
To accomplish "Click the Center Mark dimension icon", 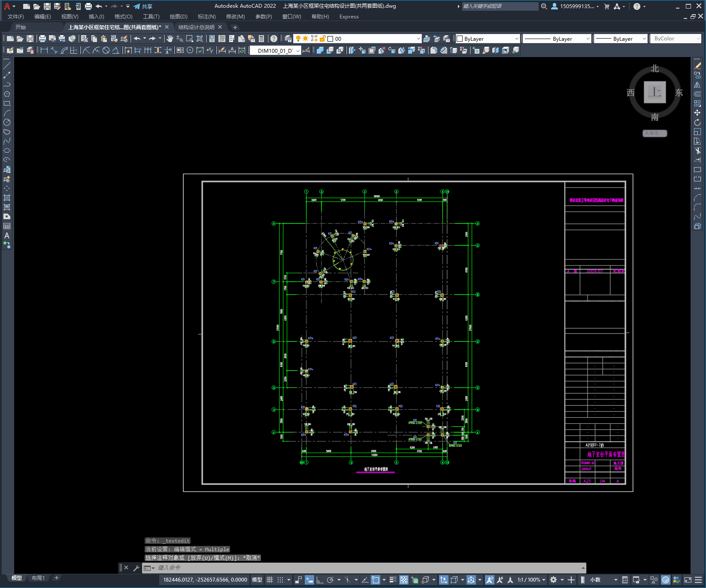I will coord(190,50).
